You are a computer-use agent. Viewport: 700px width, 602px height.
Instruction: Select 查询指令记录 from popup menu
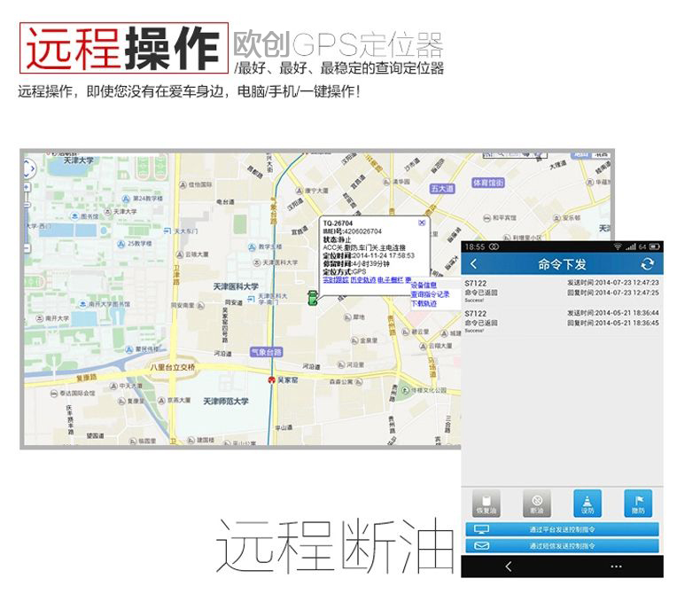tap(431, 294)
